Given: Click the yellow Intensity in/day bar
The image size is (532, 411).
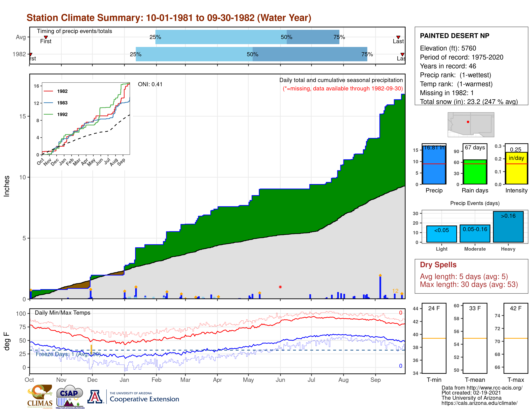Looking at the screenshot, I should [x=516, y=168].
